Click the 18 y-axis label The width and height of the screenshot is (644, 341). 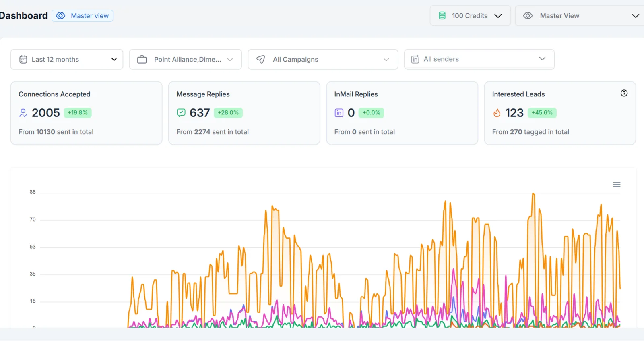[33, 301]
